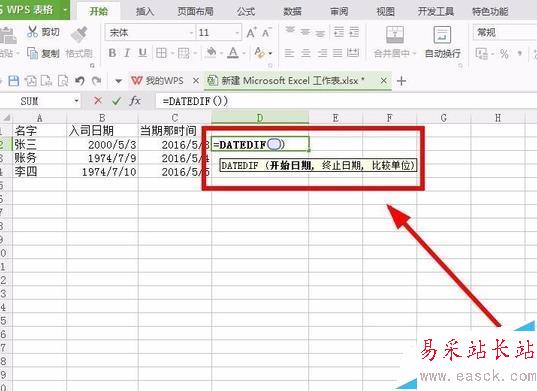
Task: Open the 特色功能 ribbon tab
Action: point(490,12)
